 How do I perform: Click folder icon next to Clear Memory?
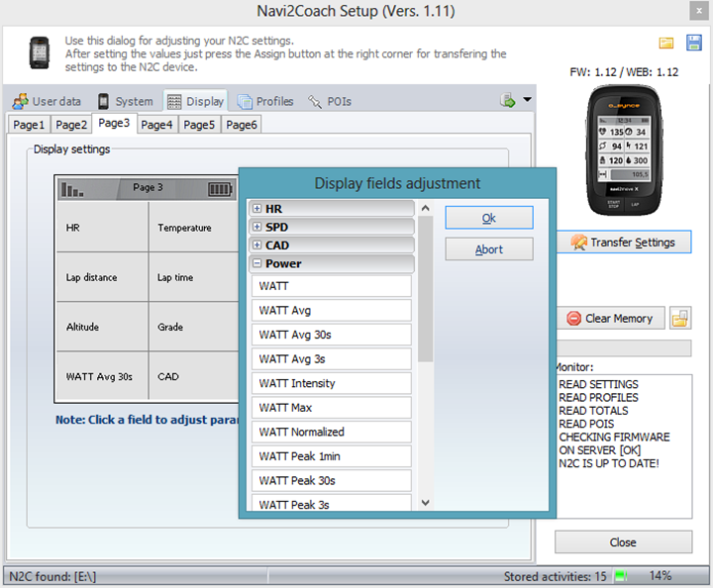679,318
